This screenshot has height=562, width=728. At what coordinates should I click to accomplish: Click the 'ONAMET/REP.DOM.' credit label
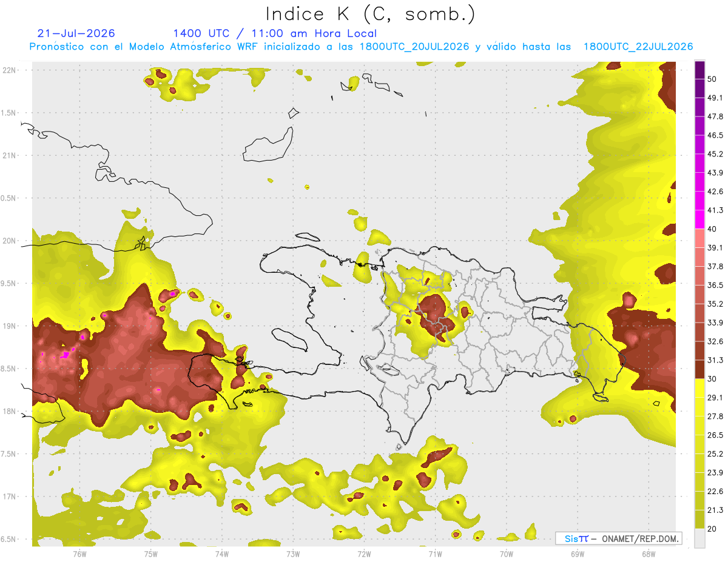(641, 538)
